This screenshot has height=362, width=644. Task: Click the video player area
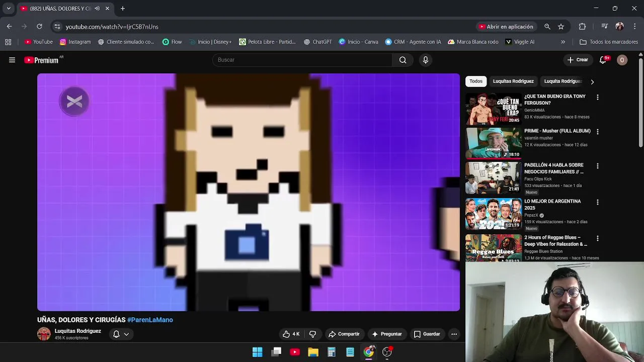(x=249, y=192)
